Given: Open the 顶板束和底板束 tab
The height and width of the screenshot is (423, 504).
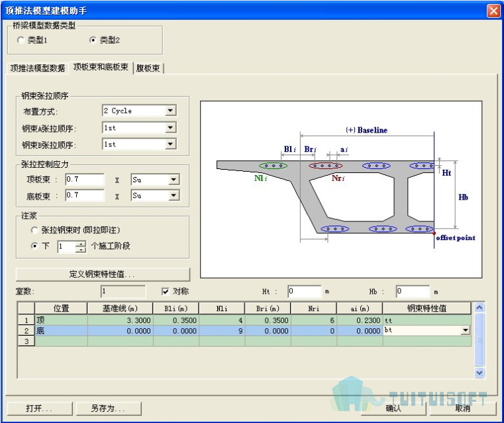Looking at the screenshot, I should pyautogui.click(x=101, y=67).
